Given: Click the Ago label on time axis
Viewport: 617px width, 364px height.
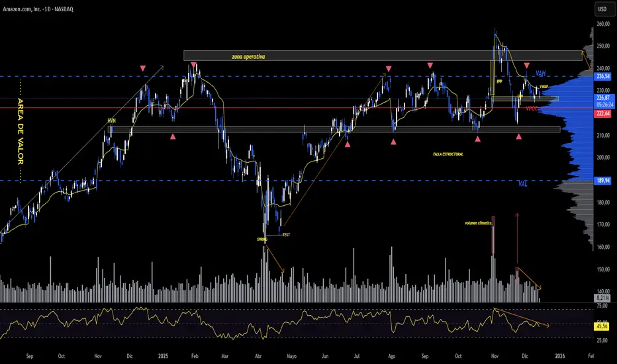Looking at the screenshot, I should 391,356.
